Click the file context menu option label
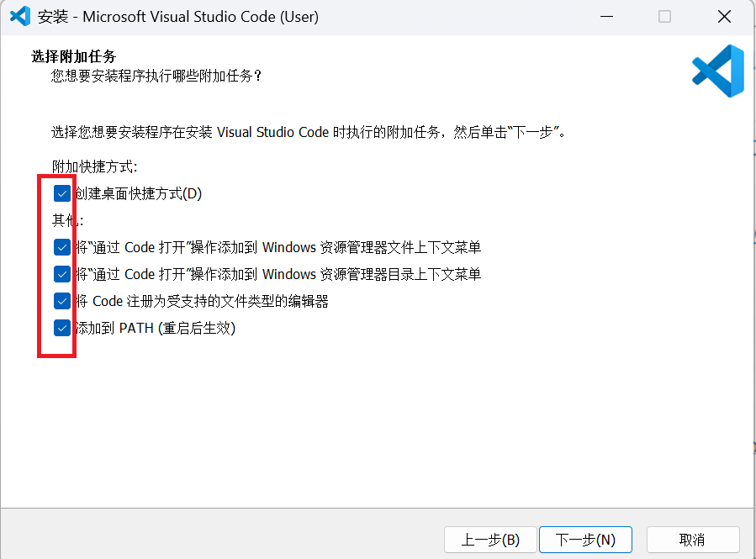756x559 pixels. [278, 247]
